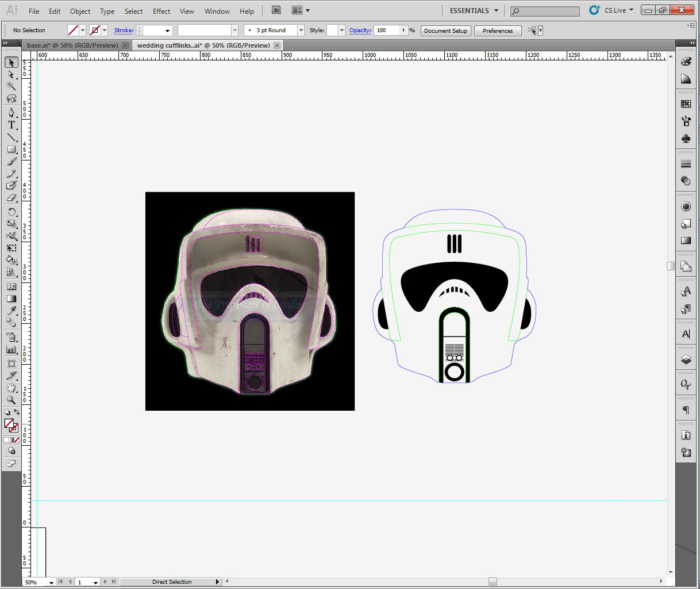The height and width of the screenshot is (589, 700).
Task: Select the Zoom magnifier tool
Action: pos(11,400)
